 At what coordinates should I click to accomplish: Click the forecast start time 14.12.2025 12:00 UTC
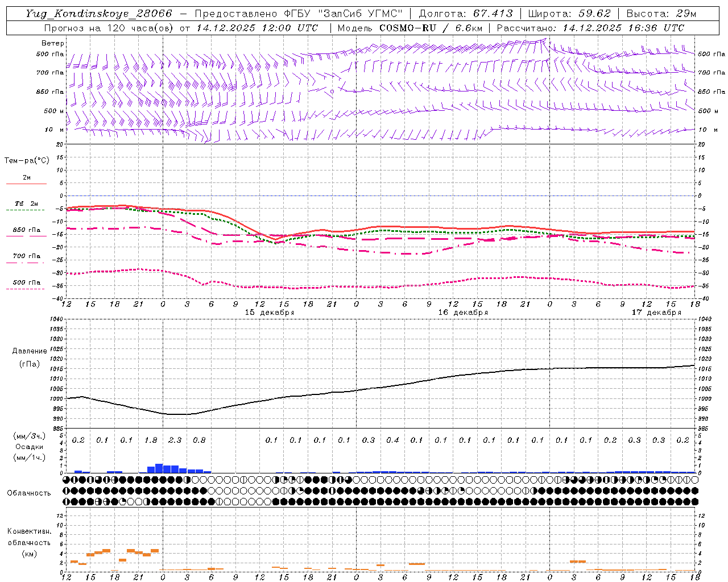[x=257, y=28]
